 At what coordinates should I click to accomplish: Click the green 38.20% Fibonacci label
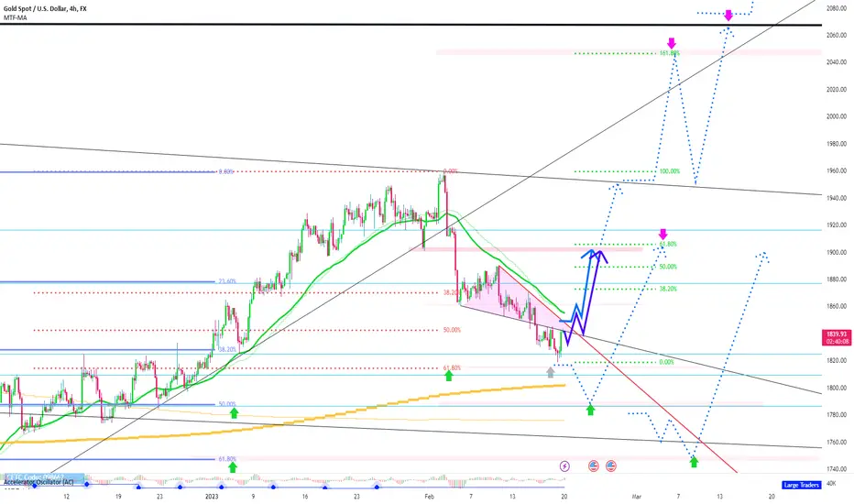click(668, 289)
